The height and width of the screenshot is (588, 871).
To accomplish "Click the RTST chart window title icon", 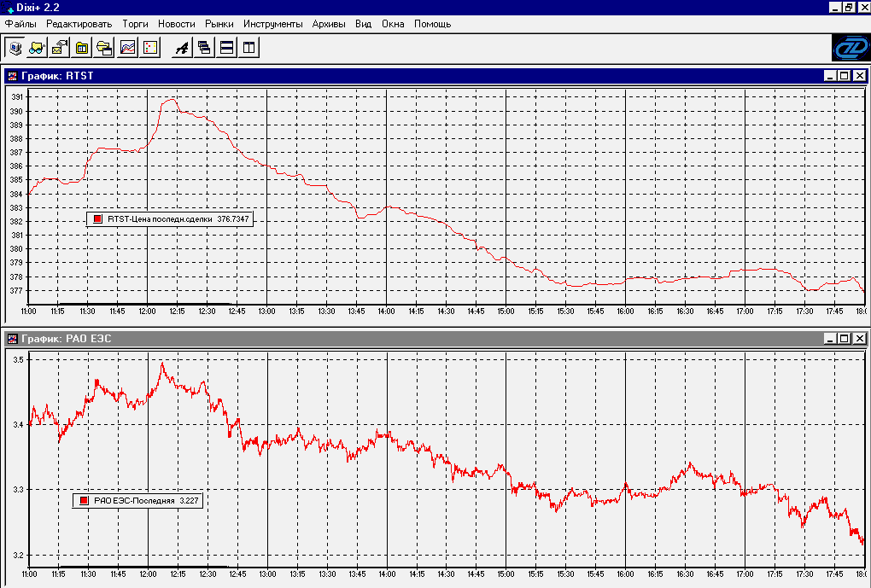I will click(x=12, y=76).
